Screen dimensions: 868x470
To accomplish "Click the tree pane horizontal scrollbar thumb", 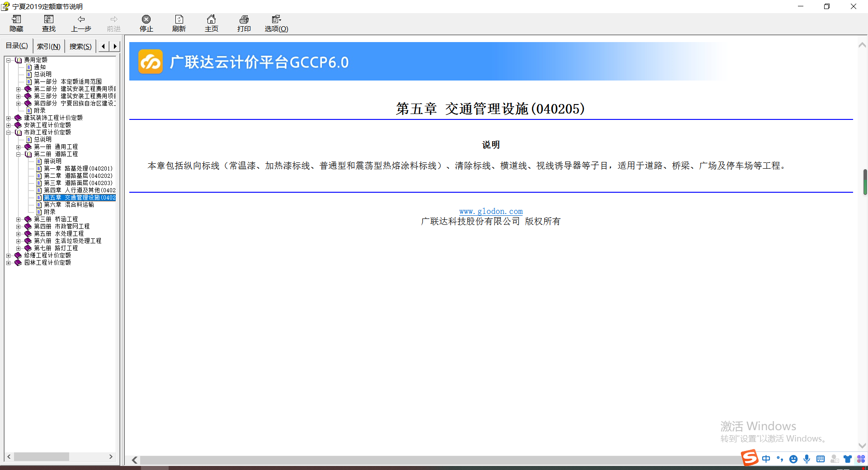I will tap(42, 457).
